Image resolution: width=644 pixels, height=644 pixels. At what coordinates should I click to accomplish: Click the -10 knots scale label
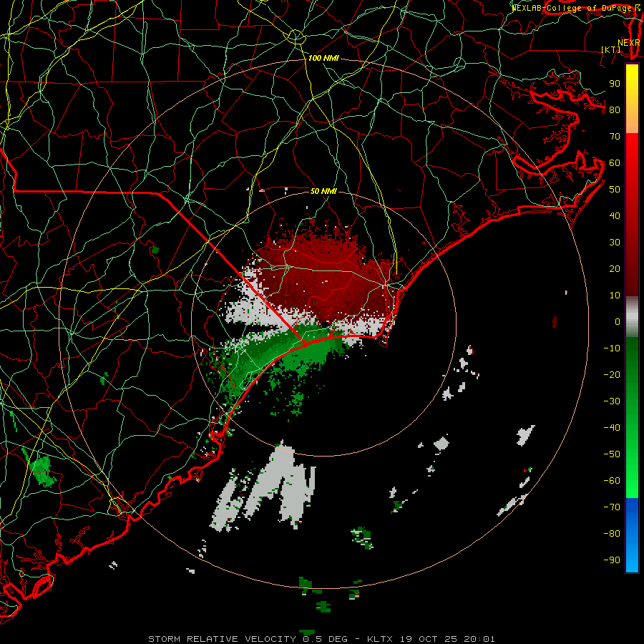(612, 348)
